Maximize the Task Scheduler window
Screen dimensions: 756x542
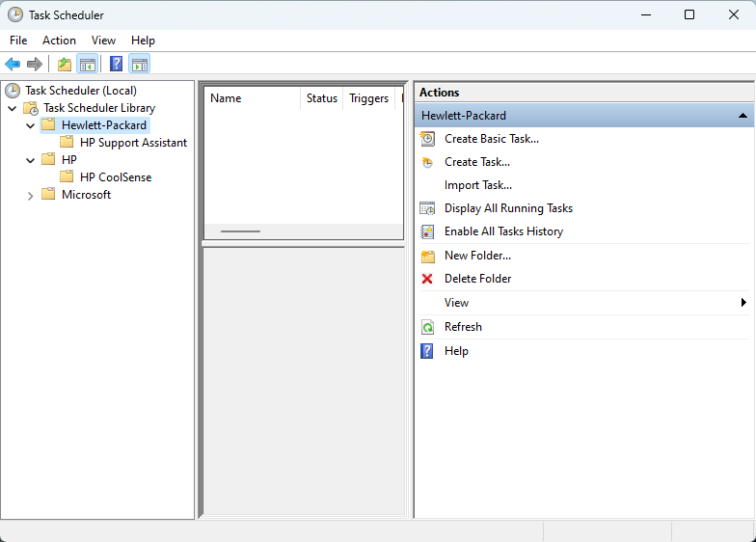click(689, 15)
